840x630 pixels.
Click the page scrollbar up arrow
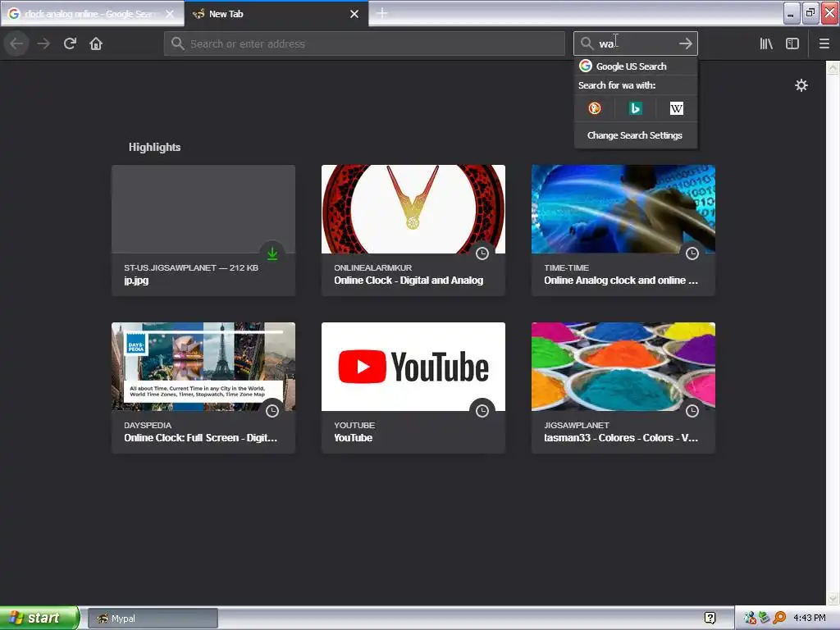coord(833,68)
